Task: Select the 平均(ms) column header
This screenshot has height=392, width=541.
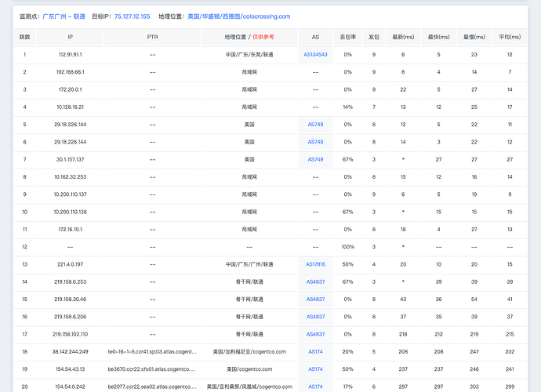Action: coord(510,37)
